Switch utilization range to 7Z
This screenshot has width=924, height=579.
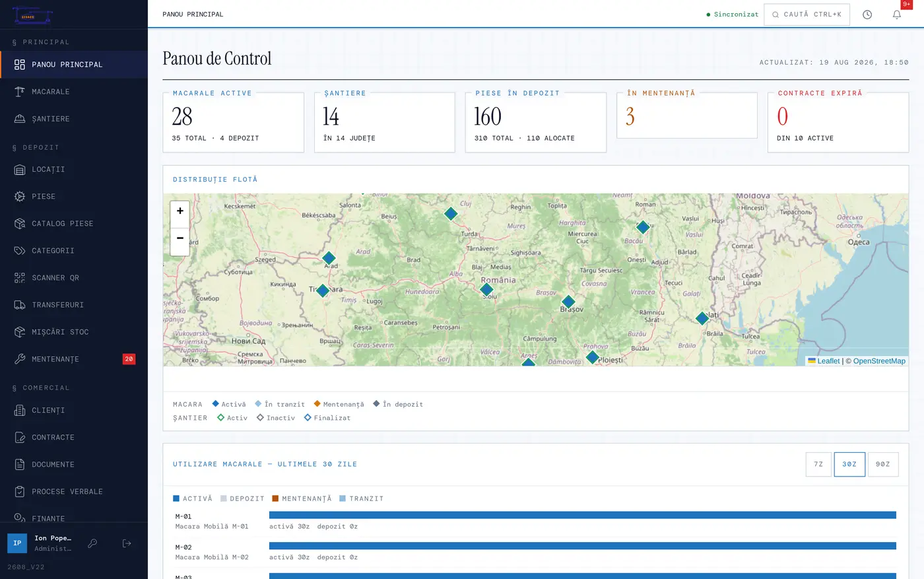[x=818, y=464]
